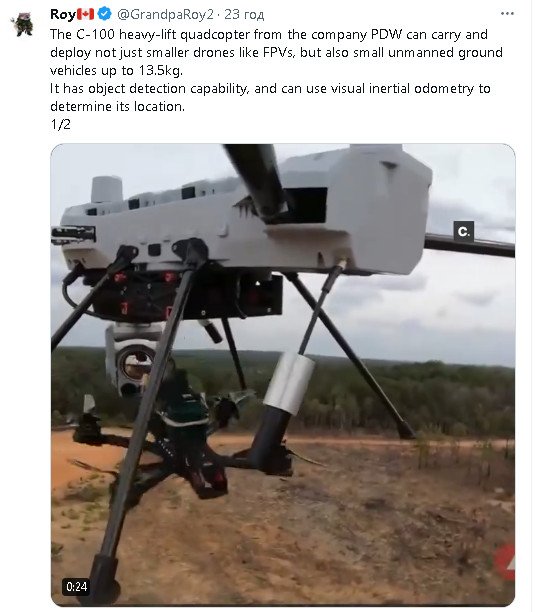Click the Canadian flag emoji beside Roy

click(x=86, y=14)
